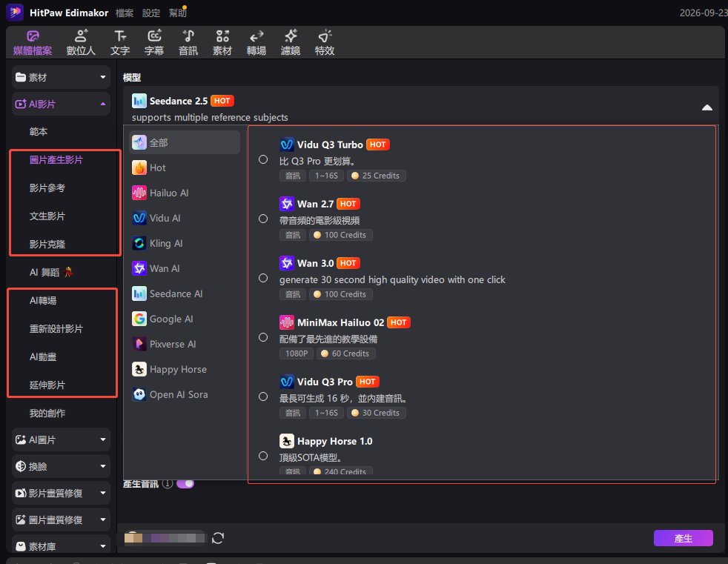Filter models by 全部 (All)
The image size is (728, 564).
point(185,142)
